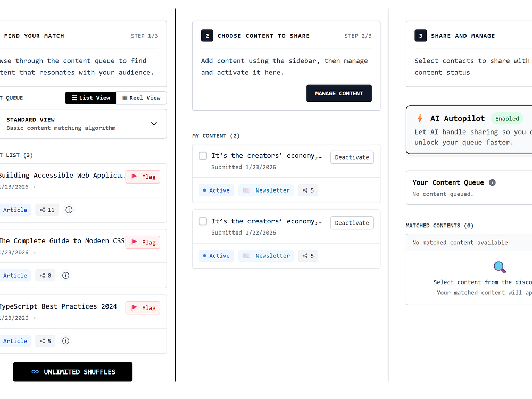This screenshot has height=399, width=532.
Task: Click Newsletter tag on 1/22/2026 content
Action: click(x=266, y=255)
